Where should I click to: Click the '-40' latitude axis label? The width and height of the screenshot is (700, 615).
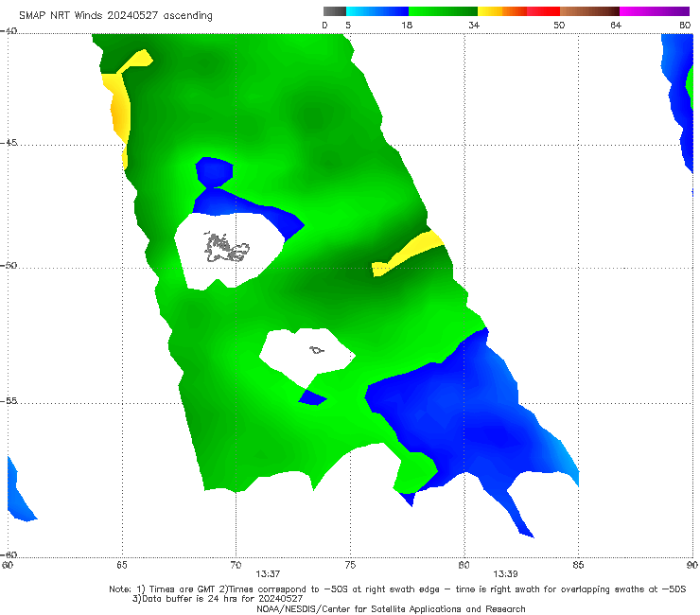click(x=9, y=31)
